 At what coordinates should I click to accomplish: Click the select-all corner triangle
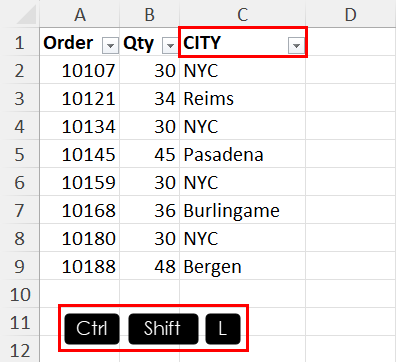[x=26, y=15]
